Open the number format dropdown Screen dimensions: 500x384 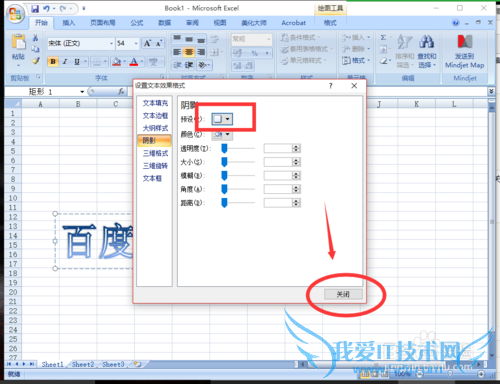click(269, 39)
